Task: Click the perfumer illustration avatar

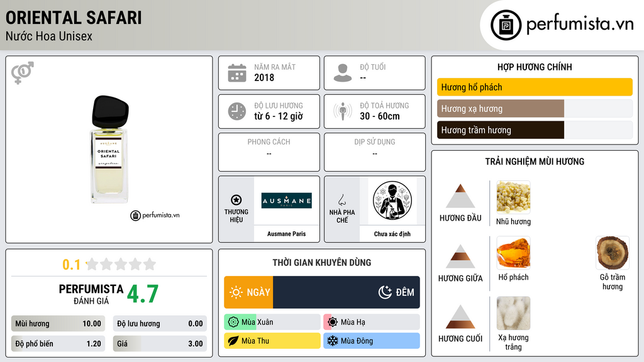Action: pos(392,200)
